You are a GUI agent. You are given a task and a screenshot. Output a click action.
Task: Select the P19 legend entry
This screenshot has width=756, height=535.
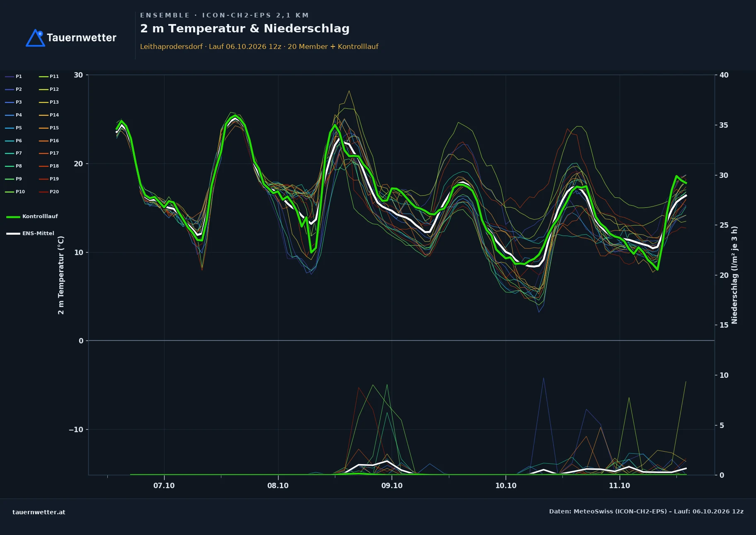click(49, 179)
